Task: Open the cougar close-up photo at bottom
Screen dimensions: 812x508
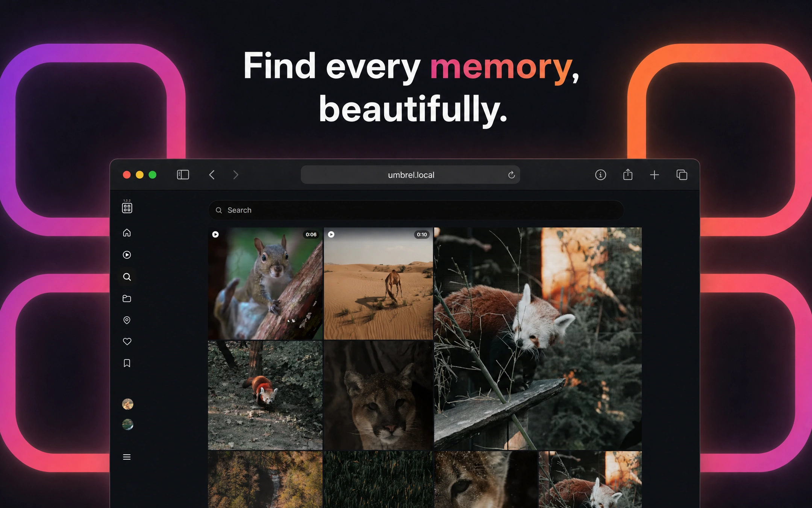Action: coord(486,479)
